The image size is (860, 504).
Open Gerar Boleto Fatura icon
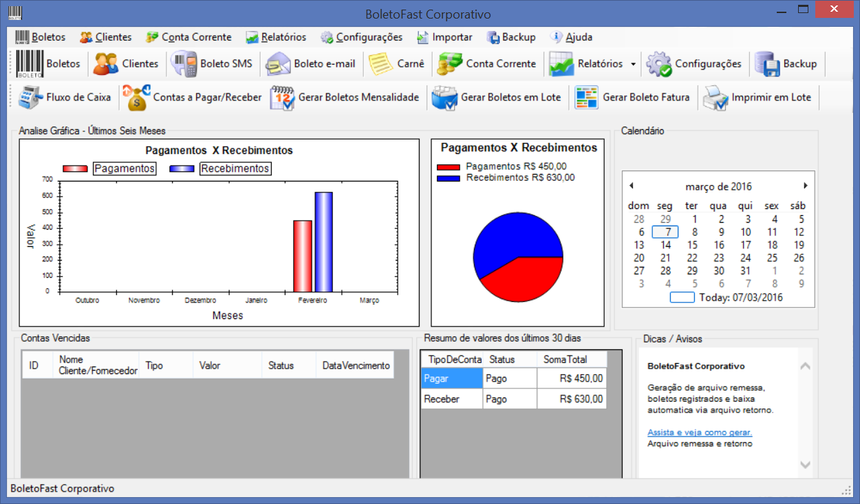587,98
